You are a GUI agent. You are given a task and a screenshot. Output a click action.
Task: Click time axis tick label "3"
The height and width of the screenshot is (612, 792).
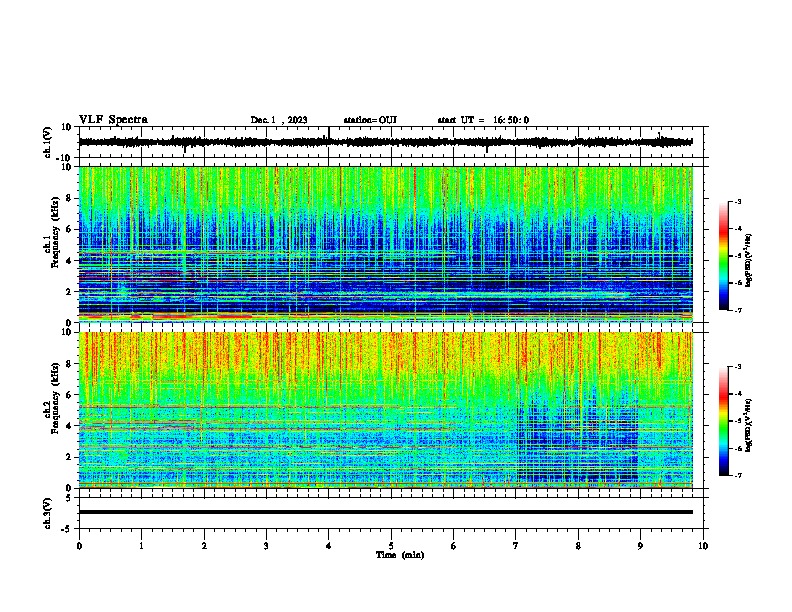tap(266, 545)
